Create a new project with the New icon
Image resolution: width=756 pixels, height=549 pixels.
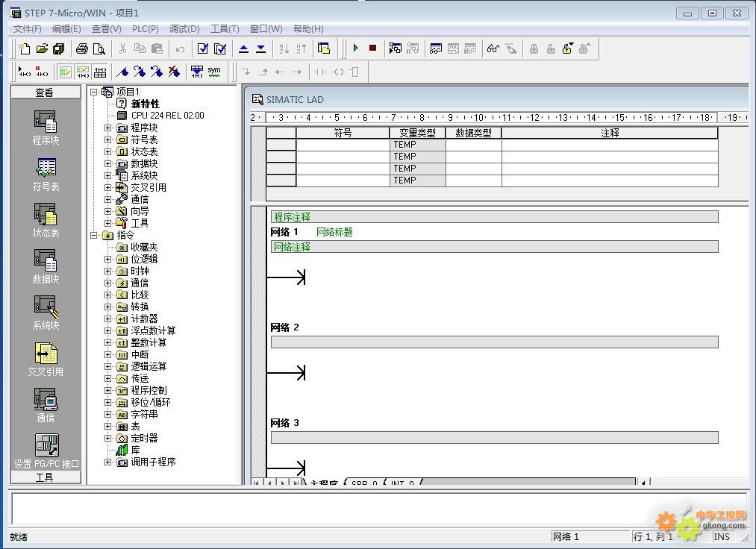pyautogui.click(x=24, y=48)
